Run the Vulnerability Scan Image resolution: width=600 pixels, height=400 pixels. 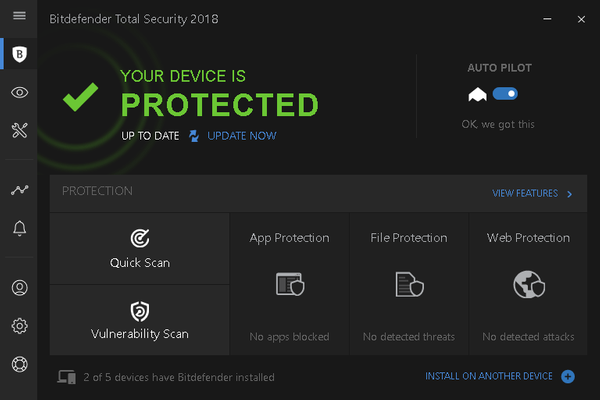coord(140,319)
